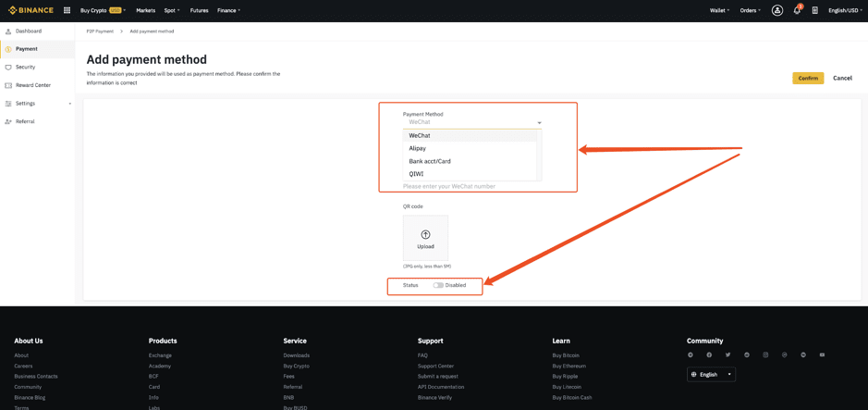Open the footer Fees link
Image resolution: width=868 pixels, height=410 pixels.
point(288,377)
